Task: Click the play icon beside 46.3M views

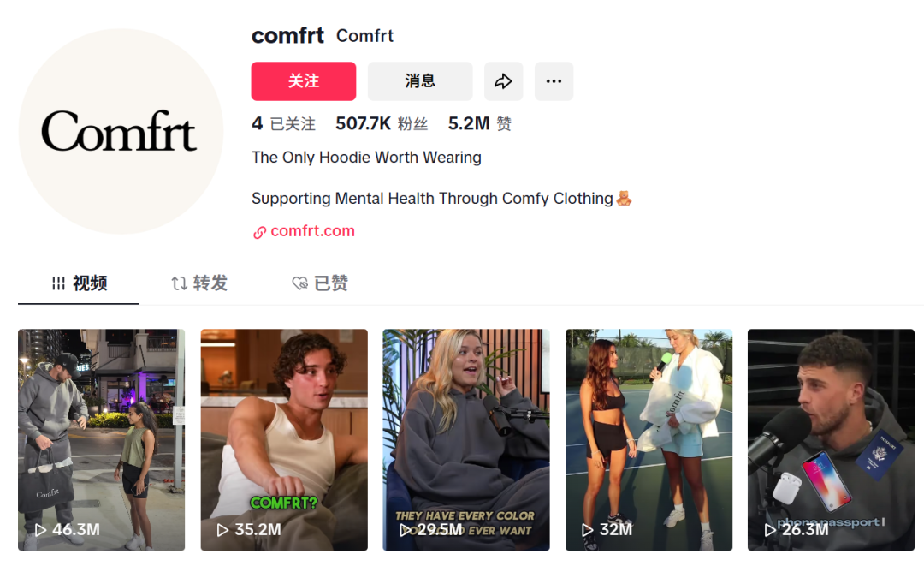Action: point(40,530)
